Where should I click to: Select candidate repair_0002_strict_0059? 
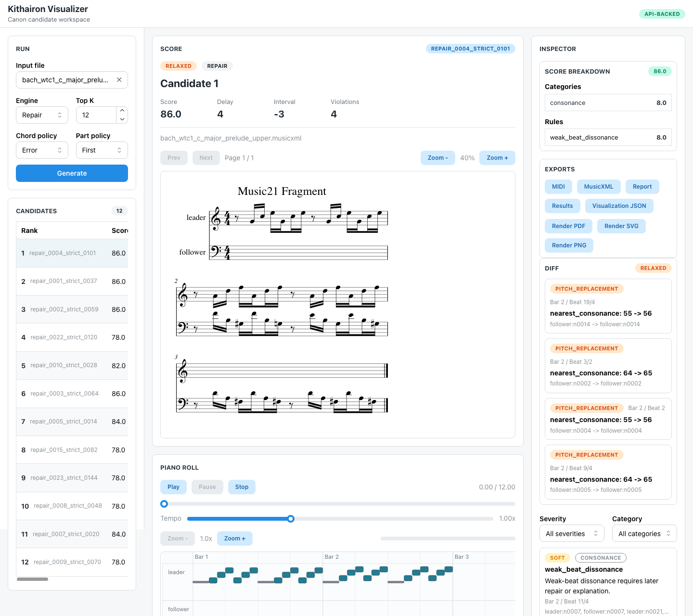72,309
